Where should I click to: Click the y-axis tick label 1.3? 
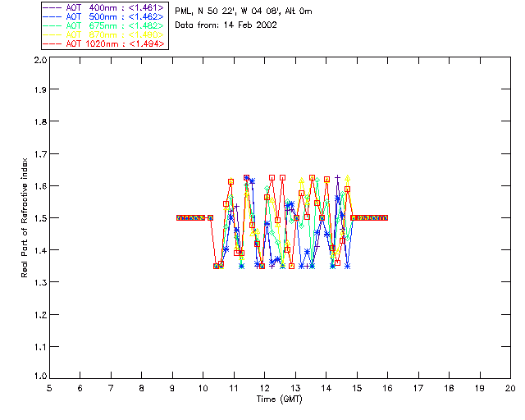pos(39,281)
